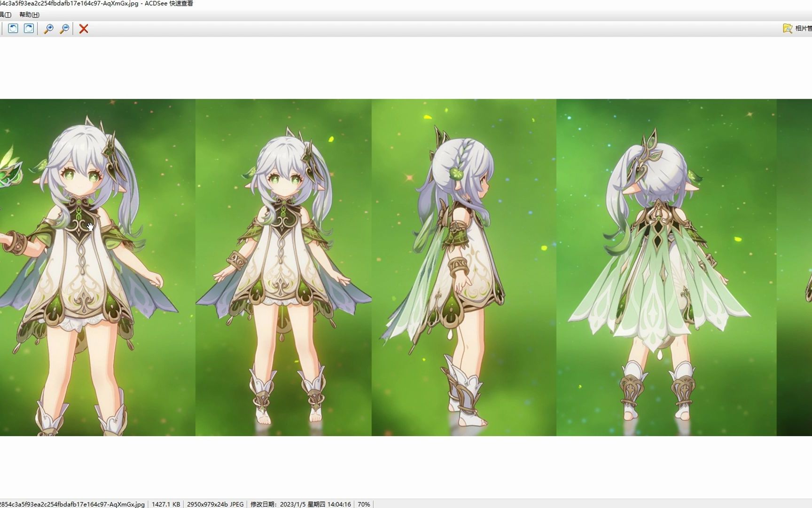Rotate the image counterclockwise
Viewport: 812px width, 508px height.
point(13,29)
